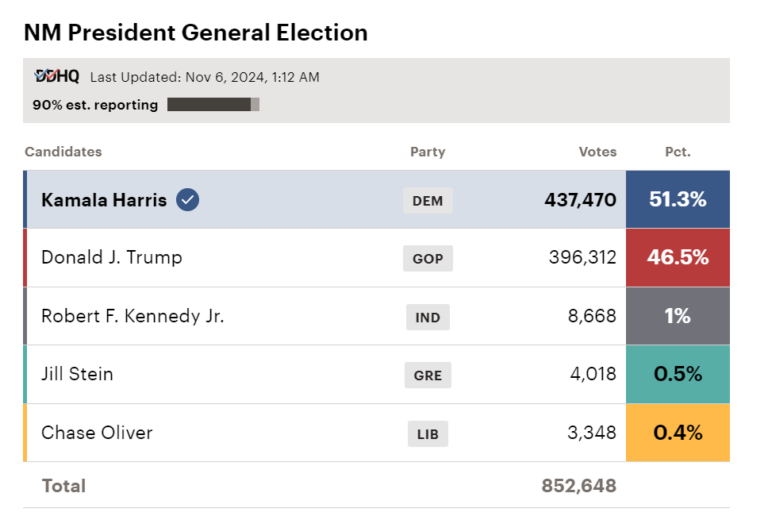Click the Pct. column header
The image size is (768, 520).
[678, 152]
